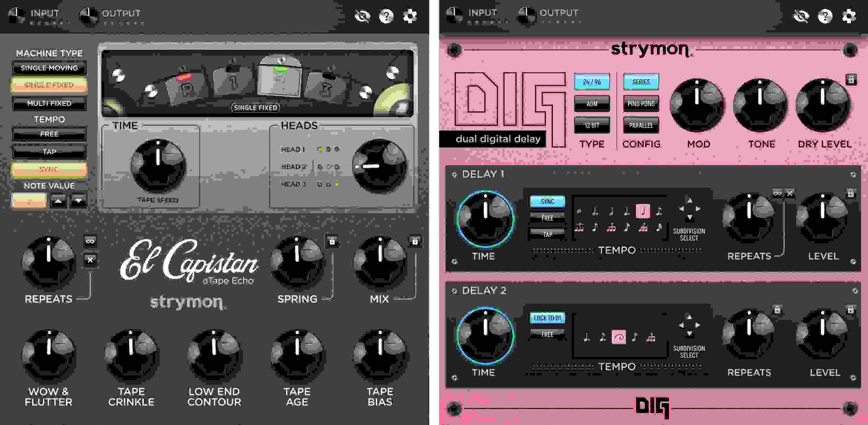Viewport: 868px width, 425px height.
Task: Click the infinity repeats icon on Delay 1
Action: pos(777,193)
